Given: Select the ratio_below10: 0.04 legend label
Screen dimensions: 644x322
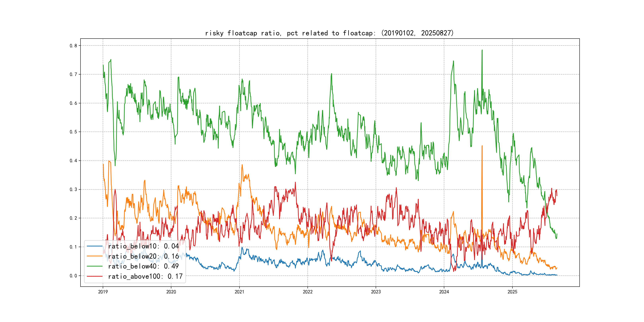Looking at the screenshot, I should click(143, 246).
